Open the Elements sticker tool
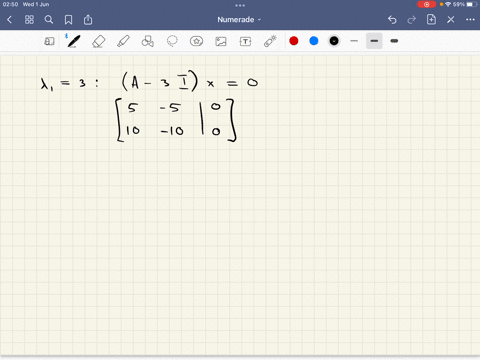 (x=196, y=41)
